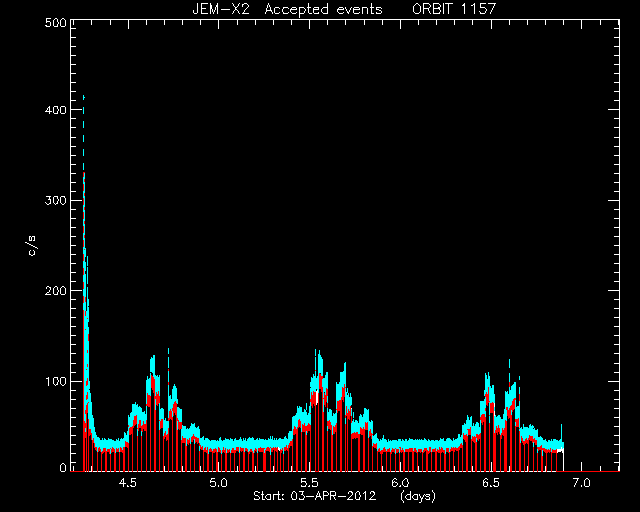
Task: Click the 5.5 x-axis tick label
Action: [x=309, y=483]
